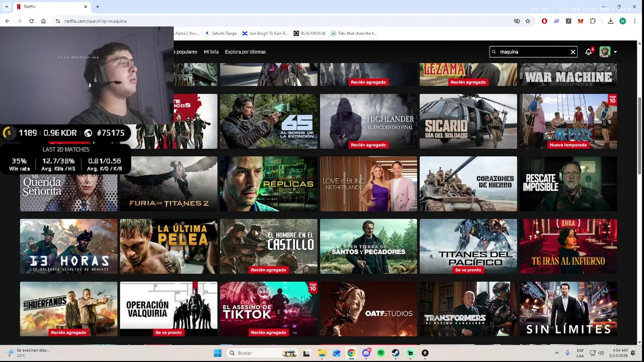Open browser downloads icon
This screenshot has height=362, width=644.
pos(610,21)
